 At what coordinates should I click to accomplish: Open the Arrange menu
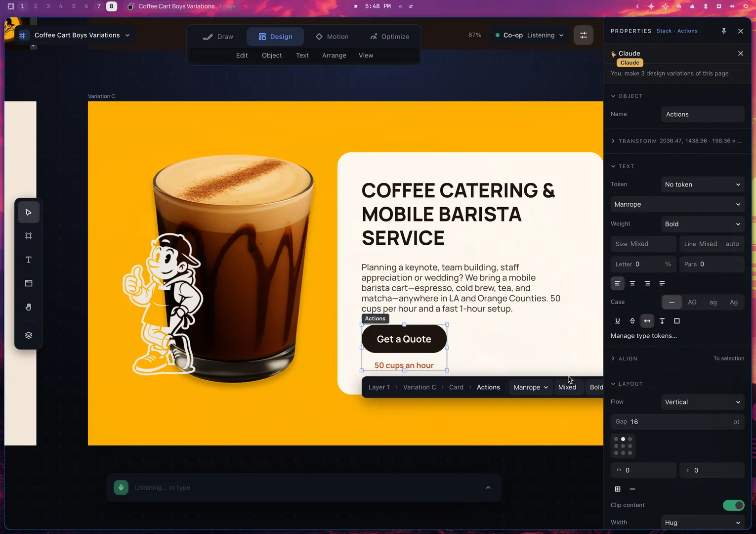[x=334, y=55]
